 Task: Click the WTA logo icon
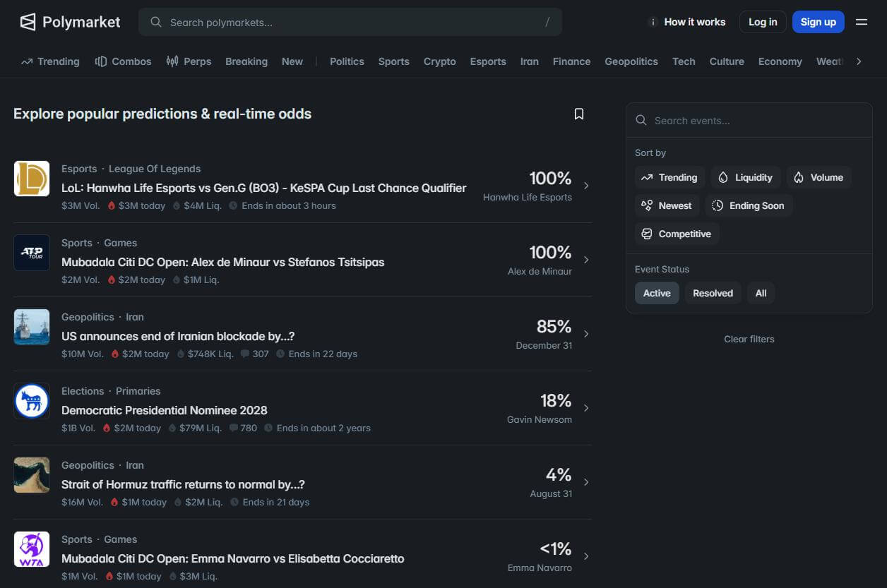(x=32, y=549)
